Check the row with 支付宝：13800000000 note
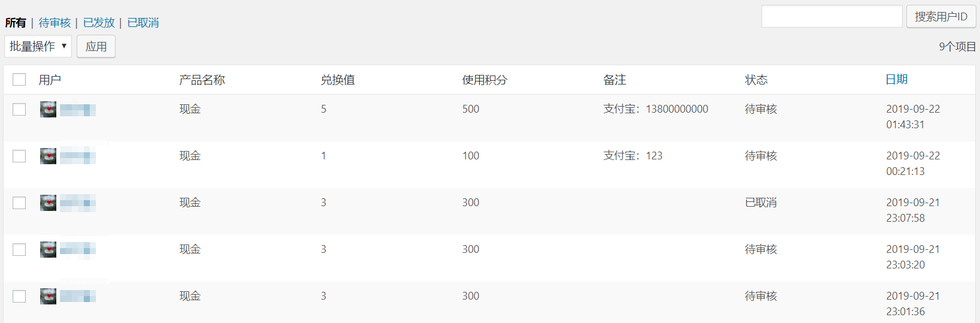Screen dimensions: 980x323 point(19,109)
